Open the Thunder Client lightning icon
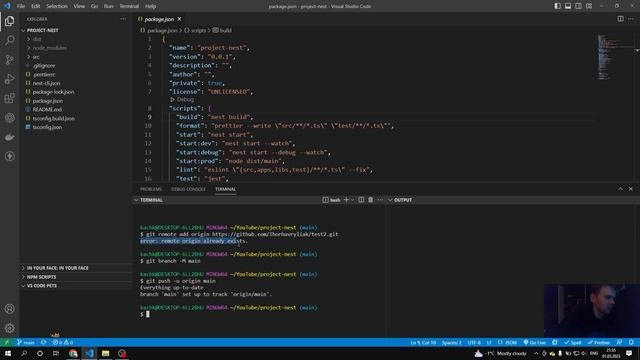 coord(9,156)
